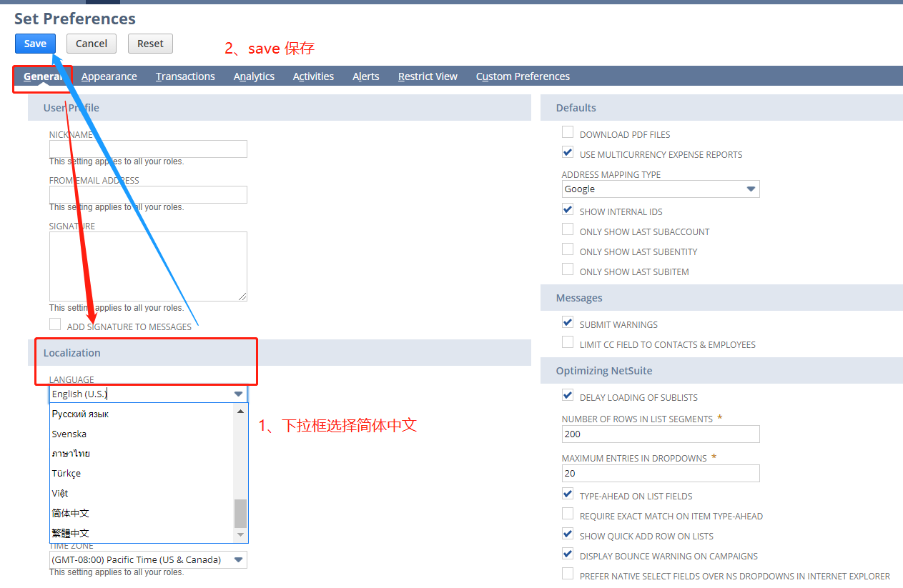Disable the Submit Warnings option

(567, 322)
